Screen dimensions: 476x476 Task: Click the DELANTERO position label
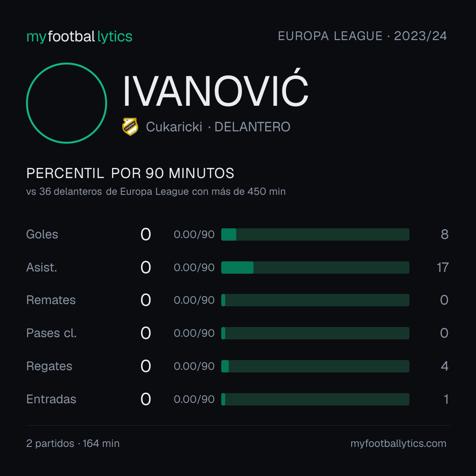252,127
